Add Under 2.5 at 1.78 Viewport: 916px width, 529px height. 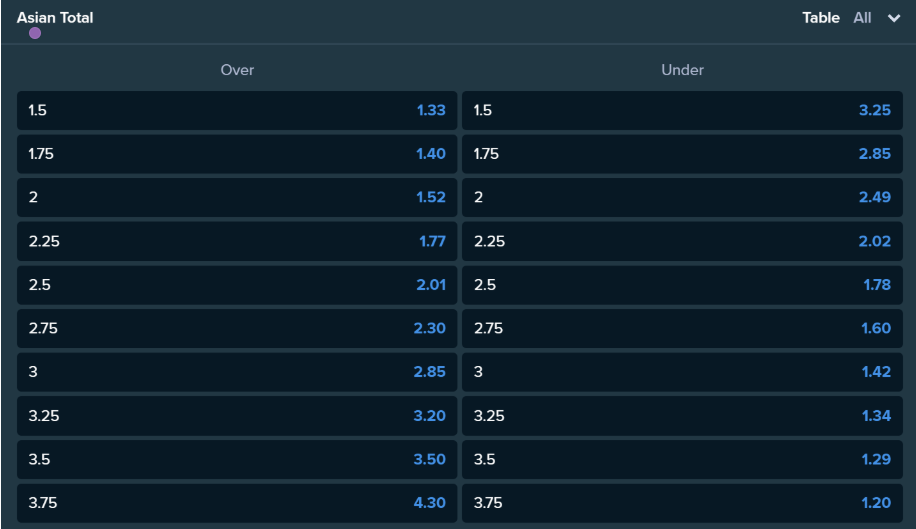(x=681, y=284)
